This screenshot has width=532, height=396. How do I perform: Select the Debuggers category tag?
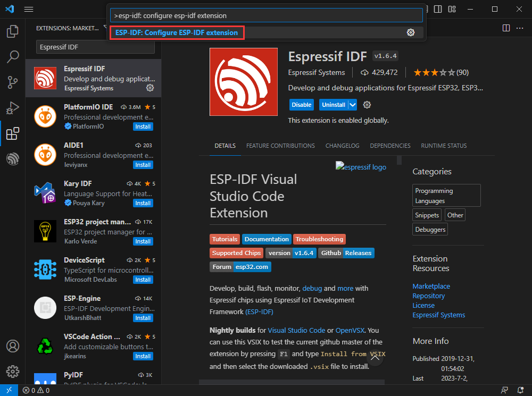click(x=430, y=230)
